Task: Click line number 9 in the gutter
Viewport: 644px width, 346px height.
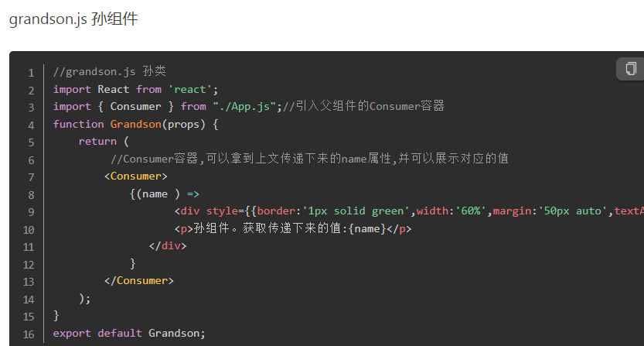Action: point(31,212)
